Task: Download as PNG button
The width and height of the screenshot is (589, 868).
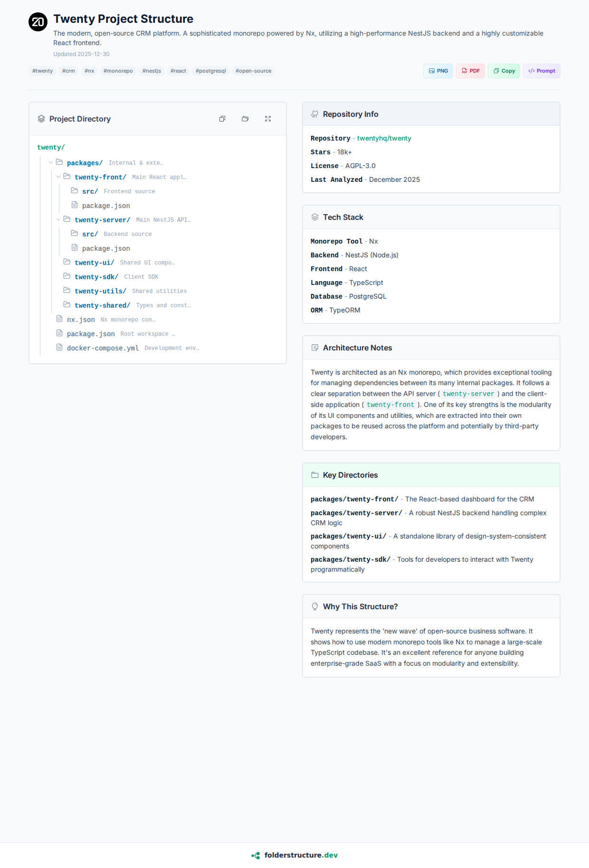Action: tap(438, 71)
